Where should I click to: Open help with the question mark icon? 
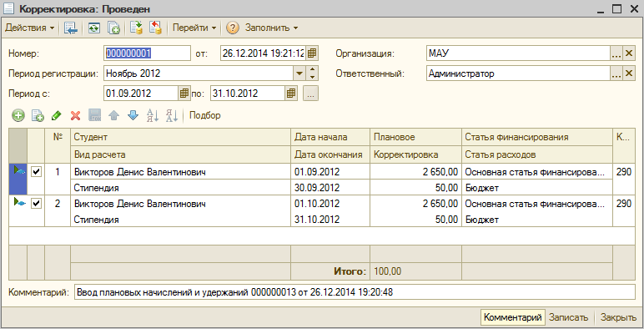[233, 28]
